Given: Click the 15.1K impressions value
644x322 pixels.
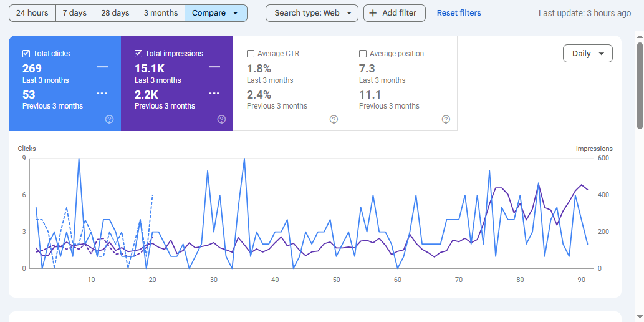Looking at the screenshot, I should (150, 68).
